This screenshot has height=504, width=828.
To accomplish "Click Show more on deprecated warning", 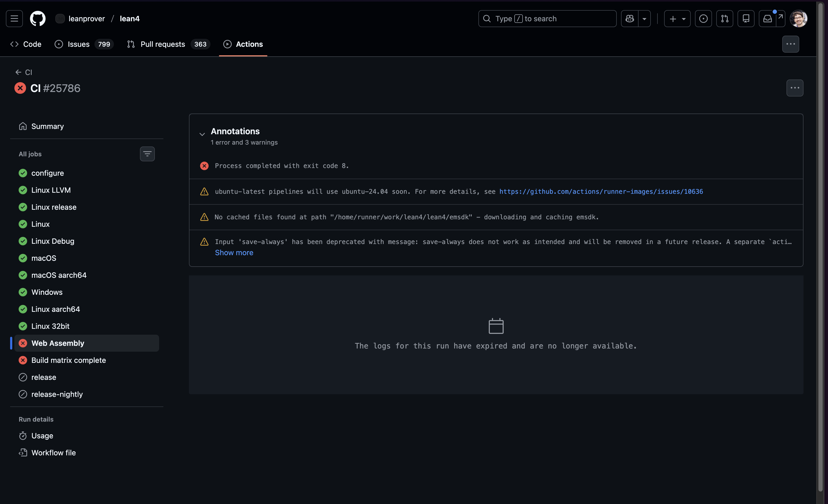I will tap(234, 253).
